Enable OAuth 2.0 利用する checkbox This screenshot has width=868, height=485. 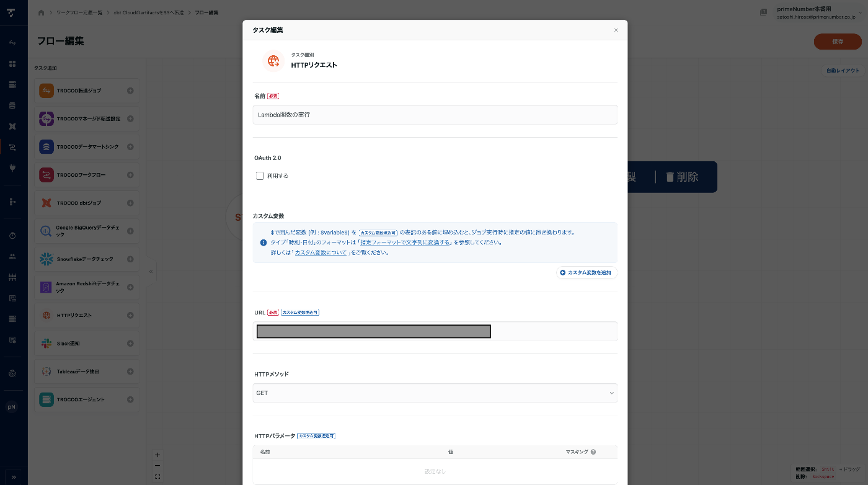[260, 176]
